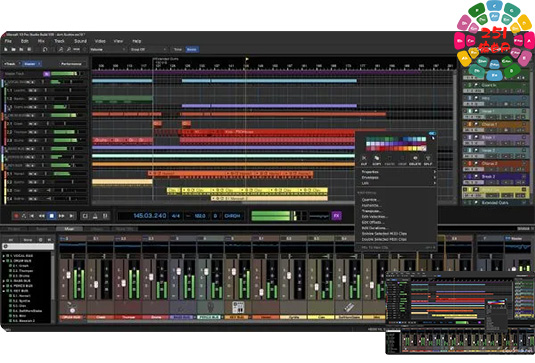The width and height of the screenshot is (535, 363).
Task: Click the None button in mixer track list
Action: (28, 240)
